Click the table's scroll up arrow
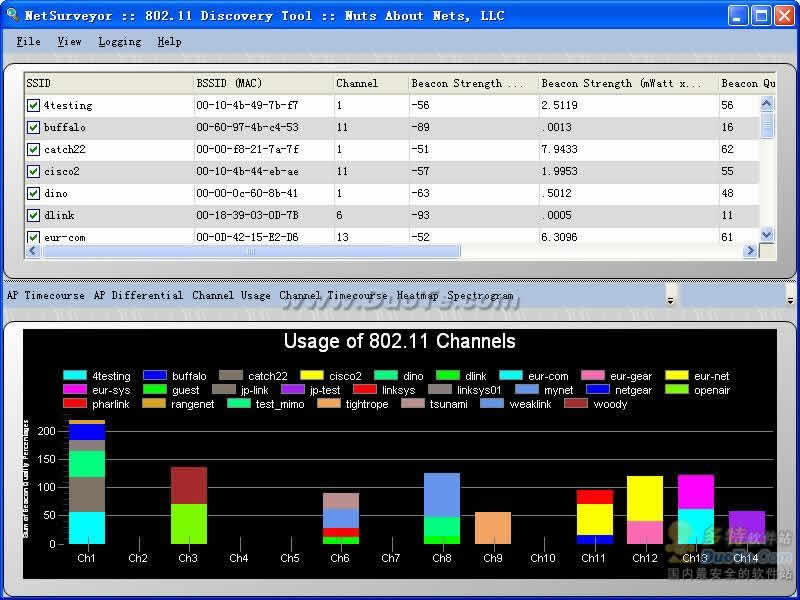 [x=767, y=104]
